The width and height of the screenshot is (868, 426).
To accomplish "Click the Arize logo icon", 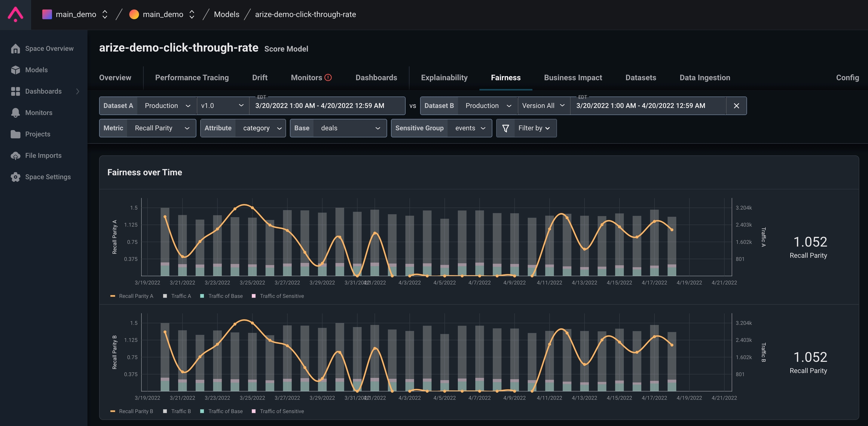I will 15,14.
